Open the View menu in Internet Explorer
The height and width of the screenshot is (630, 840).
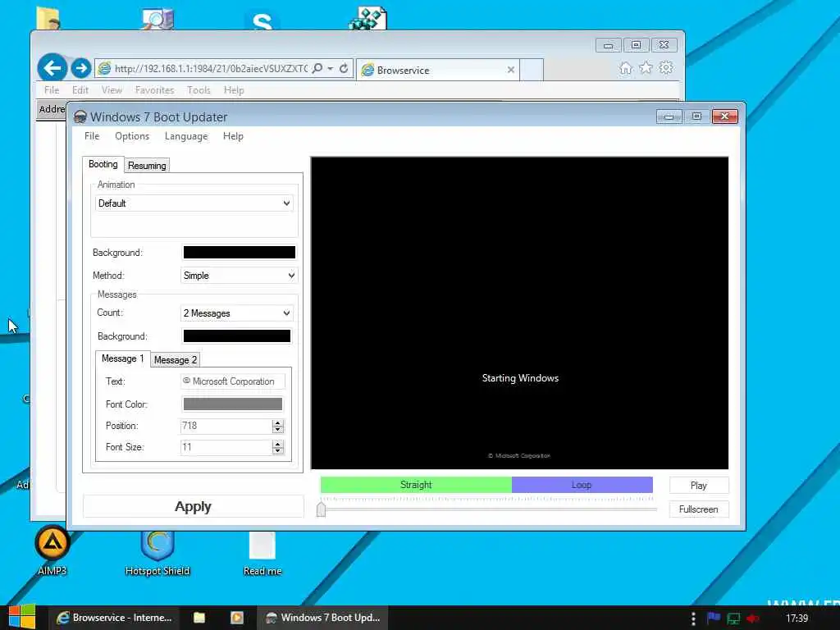coord(112,90)
